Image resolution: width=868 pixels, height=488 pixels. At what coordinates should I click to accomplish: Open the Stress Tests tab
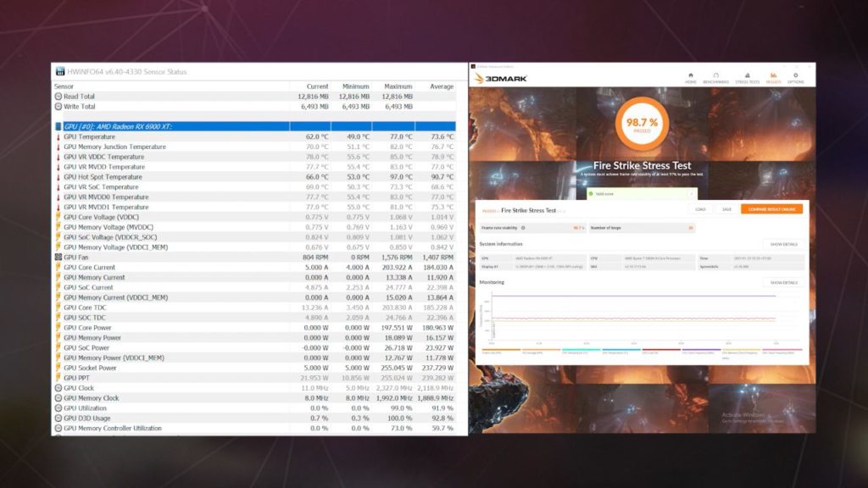click(746, 77)
